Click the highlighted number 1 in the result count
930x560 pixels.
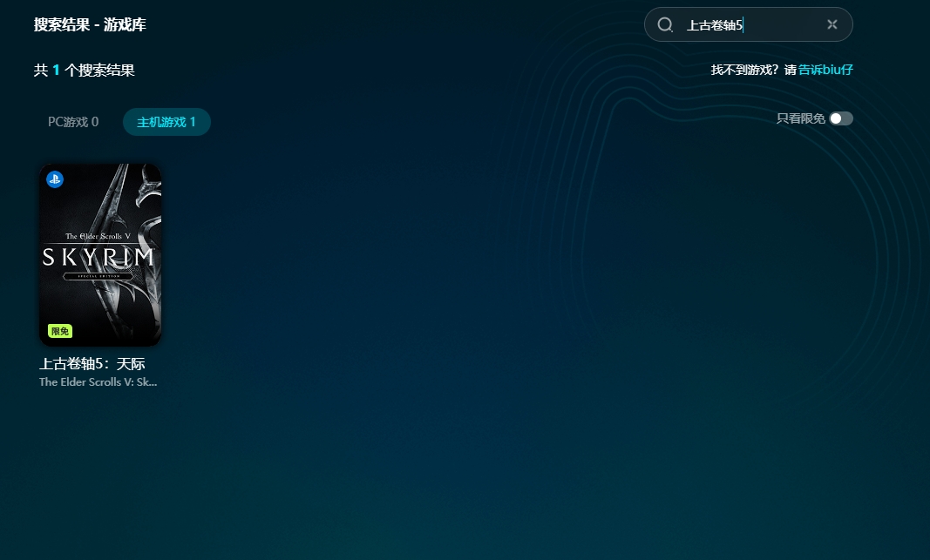(x=57, y=71)
